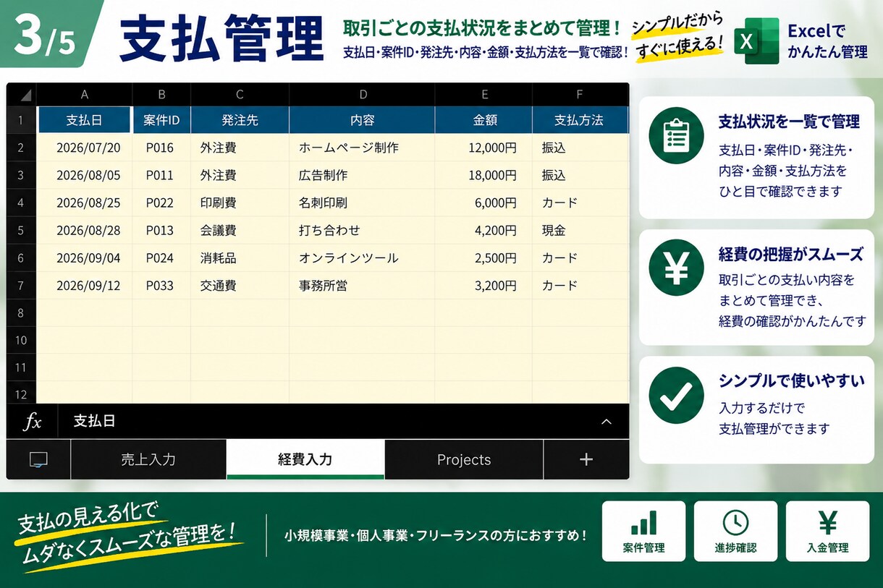
Task: Open the 進捗確認 clock button
Action: click(x=735, y=531)
